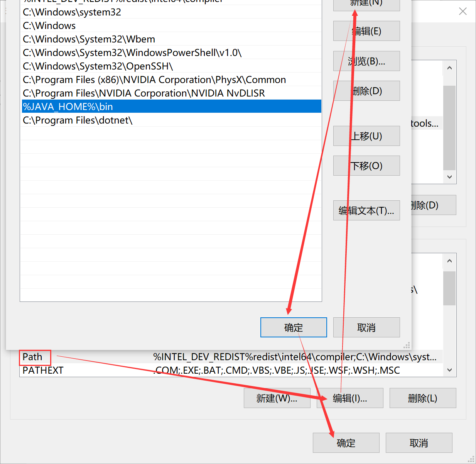Image resolution: width=476 pixels, height=464 pixels.
Task: Select the C:\Windows\system32 path entry
Action: 171,12
